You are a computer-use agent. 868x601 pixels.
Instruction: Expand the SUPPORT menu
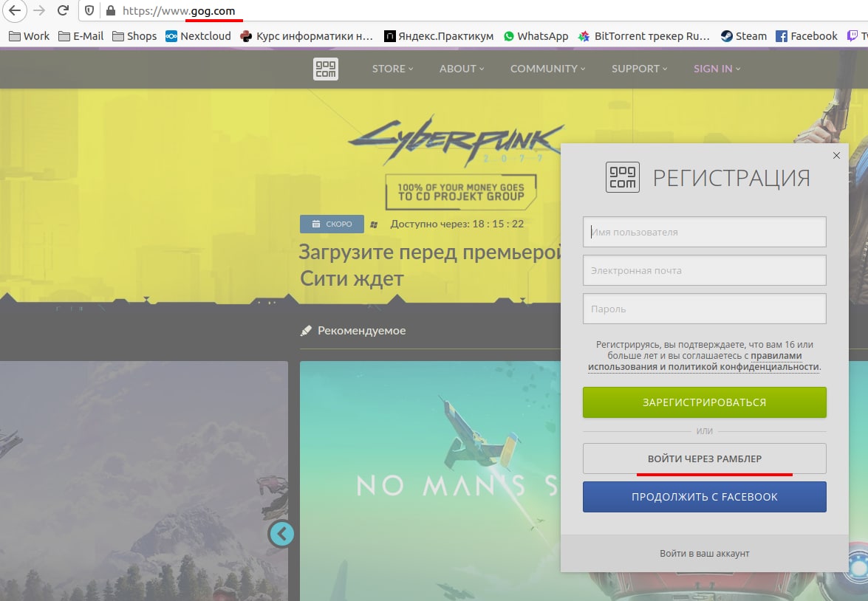(640, 69)
